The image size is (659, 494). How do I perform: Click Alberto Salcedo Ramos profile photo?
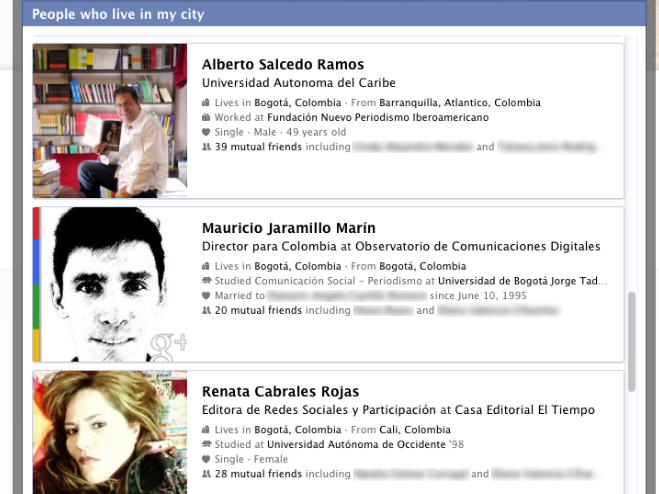coord(110,121)
